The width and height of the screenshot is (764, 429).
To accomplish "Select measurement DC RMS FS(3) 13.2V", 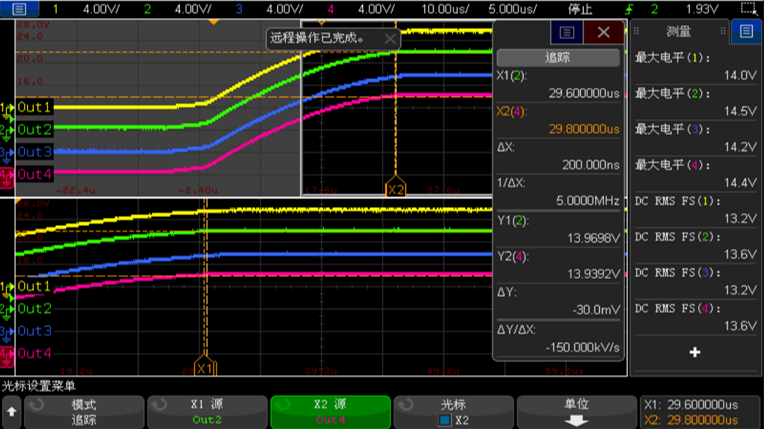I will click(x=696, y=281).
